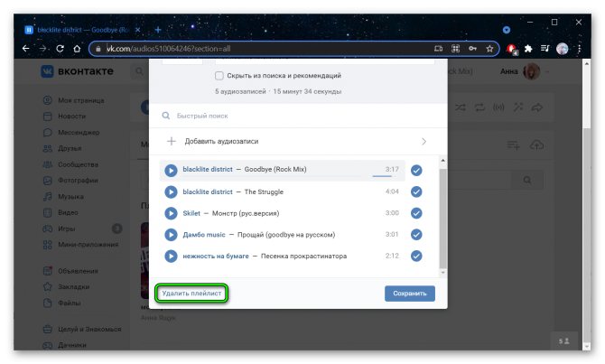Uncheck Песенка прокрастинатора selection mark
This screenshot has height=364, width=605.
(416, 256)
